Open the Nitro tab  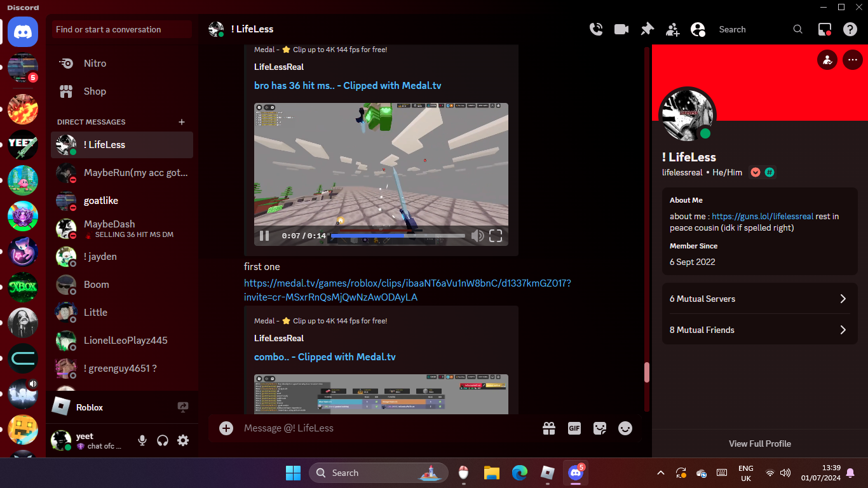(122, 64)
